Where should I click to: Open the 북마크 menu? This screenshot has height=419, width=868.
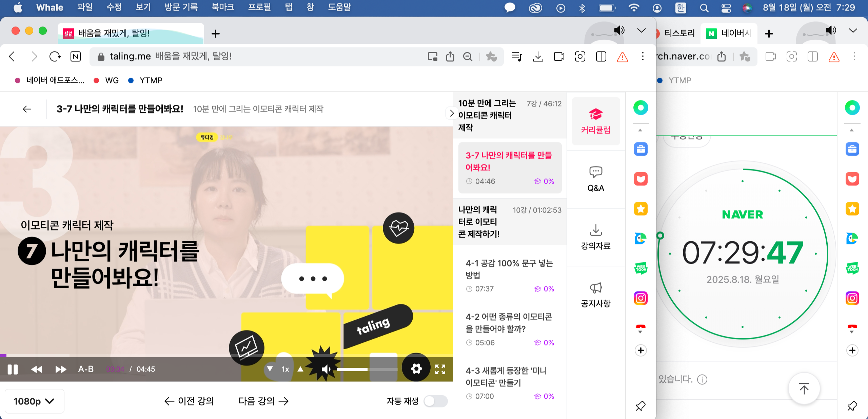(223, 7)
